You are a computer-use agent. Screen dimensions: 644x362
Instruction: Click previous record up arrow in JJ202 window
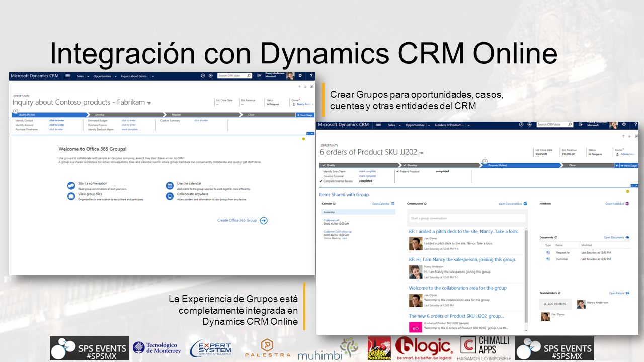tap(624, 136)
